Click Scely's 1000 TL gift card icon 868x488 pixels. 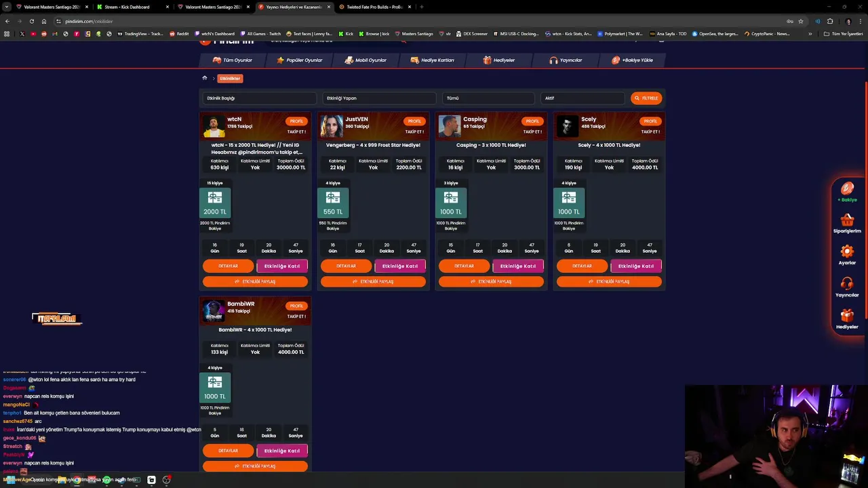point(569,203)
